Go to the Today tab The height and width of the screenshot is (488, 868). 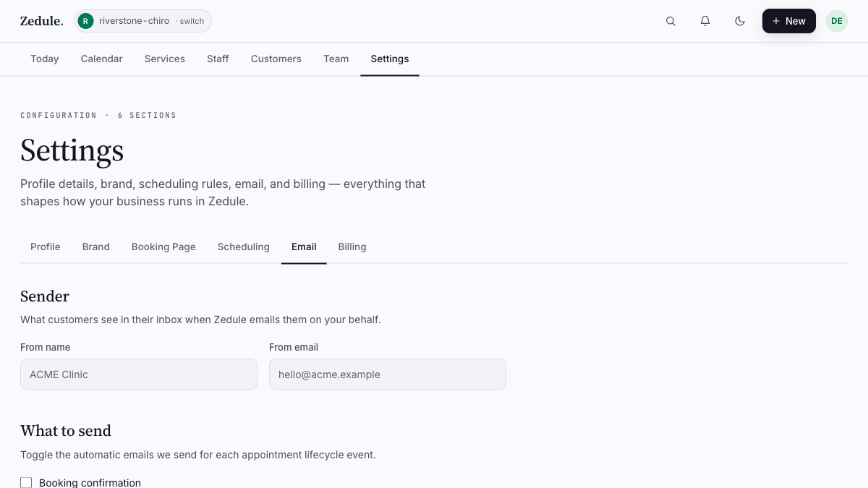point(45,59)
